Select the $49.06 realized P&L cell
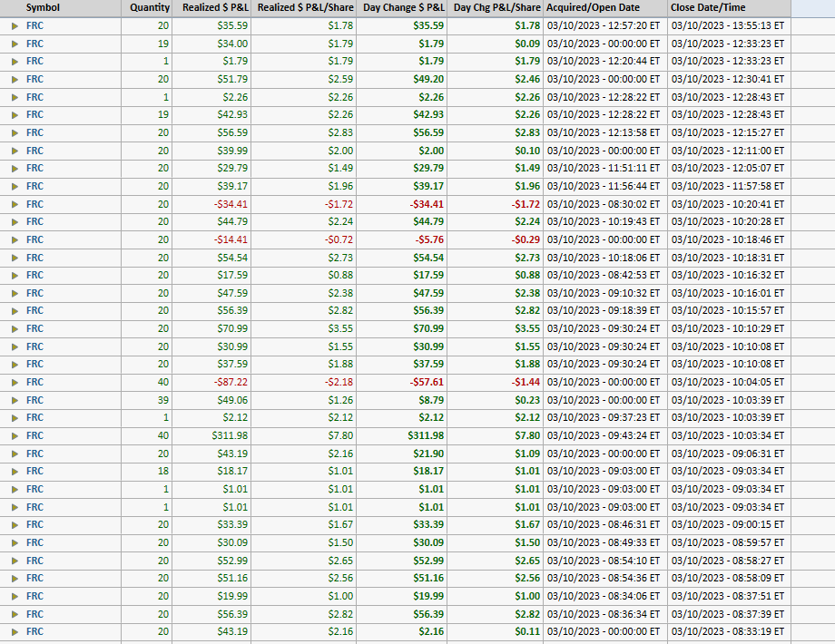The width and height of the screenshot is (835, 644). [x=211, y=400]
